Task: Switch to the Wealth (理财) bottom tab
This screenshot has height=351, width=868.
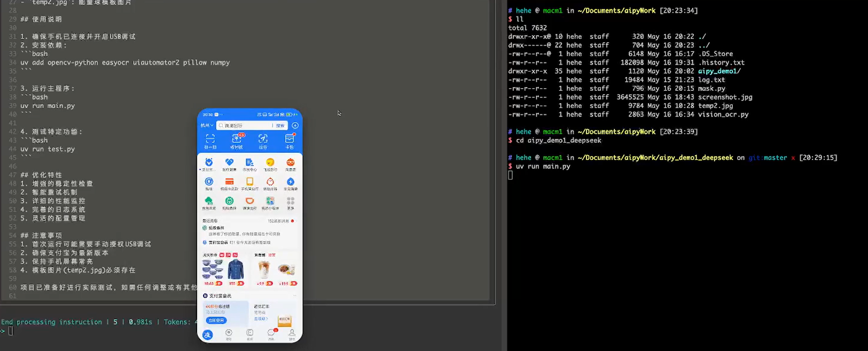Action: [229, 334]
